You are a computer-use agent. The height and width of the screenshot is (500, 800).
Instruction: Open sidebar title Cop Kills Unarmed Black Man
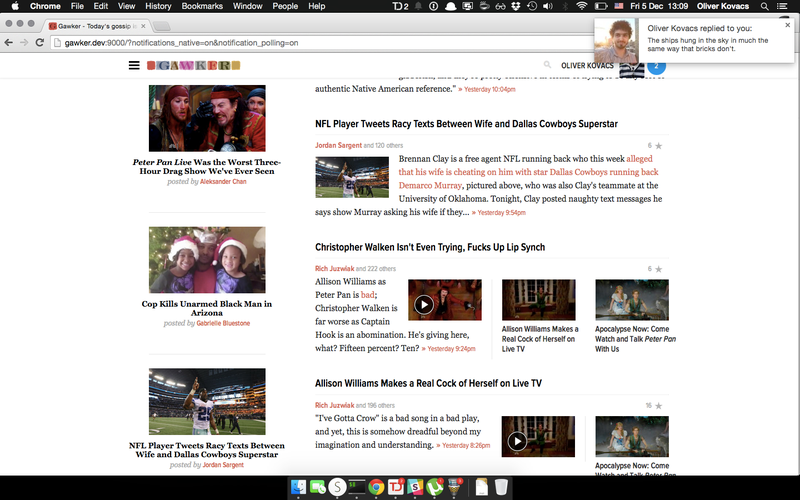pos(207,308)
